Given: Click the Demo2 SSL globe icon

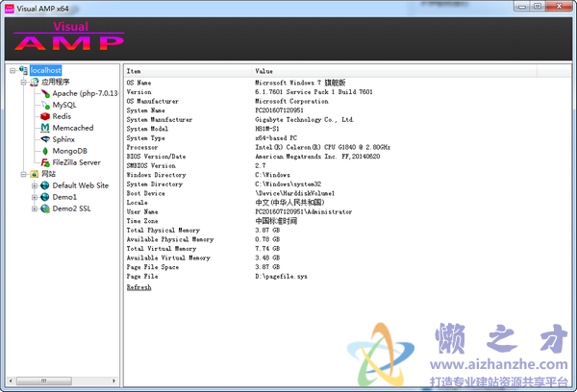Looking at the screenshot, I should tap(45, 208).
